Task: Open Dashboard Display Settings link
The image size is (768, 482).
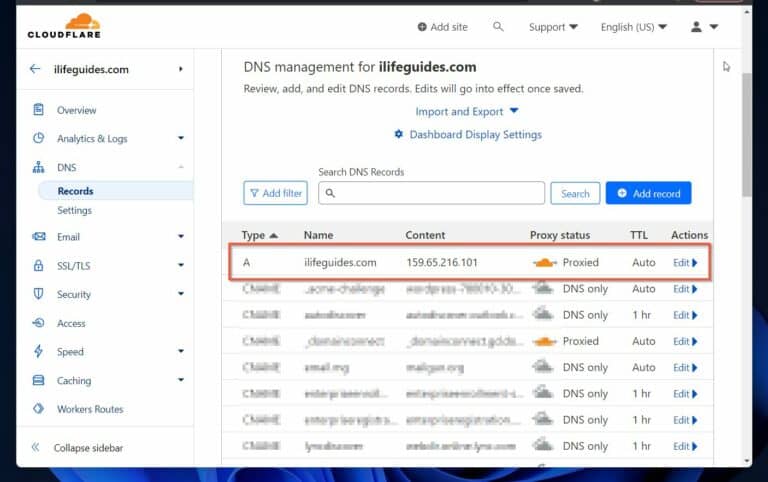Action: click(x=476, y=134)
